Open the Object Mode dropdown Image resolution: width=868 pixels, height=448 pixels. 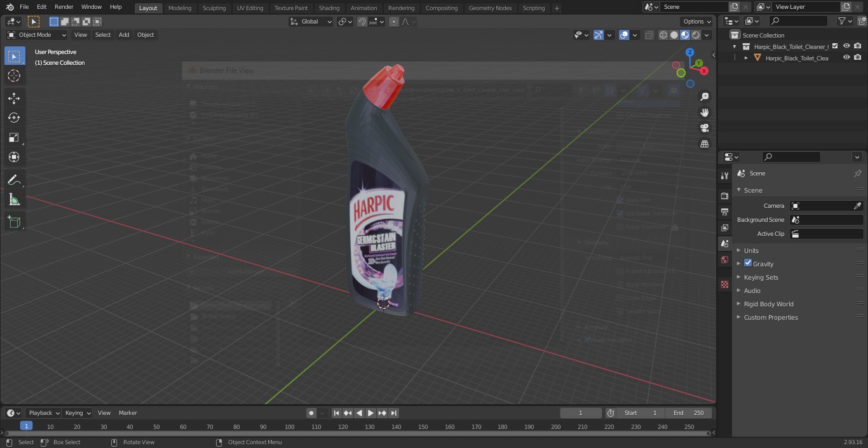coord(37,35)
